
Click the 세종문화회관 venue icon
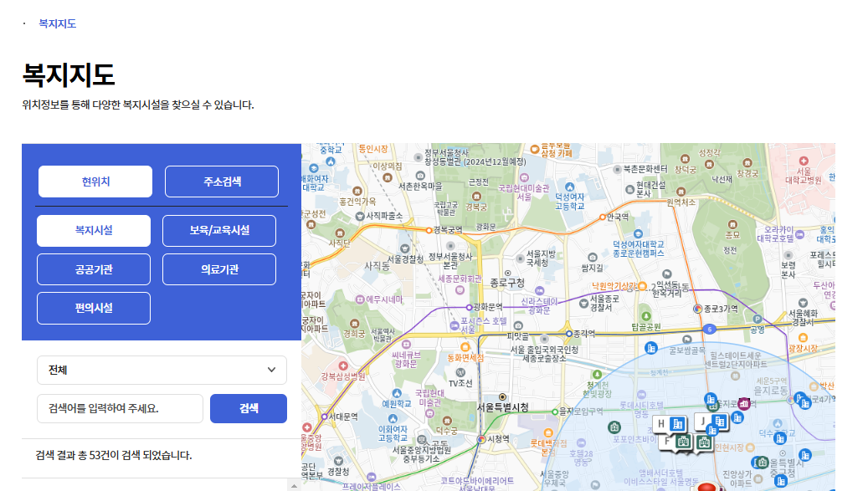point(460,289)
